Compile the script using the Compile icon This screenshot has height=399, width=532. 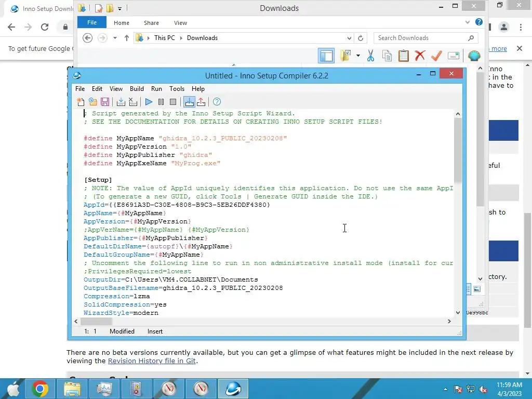pyautogui.click(x=121, y=102)
